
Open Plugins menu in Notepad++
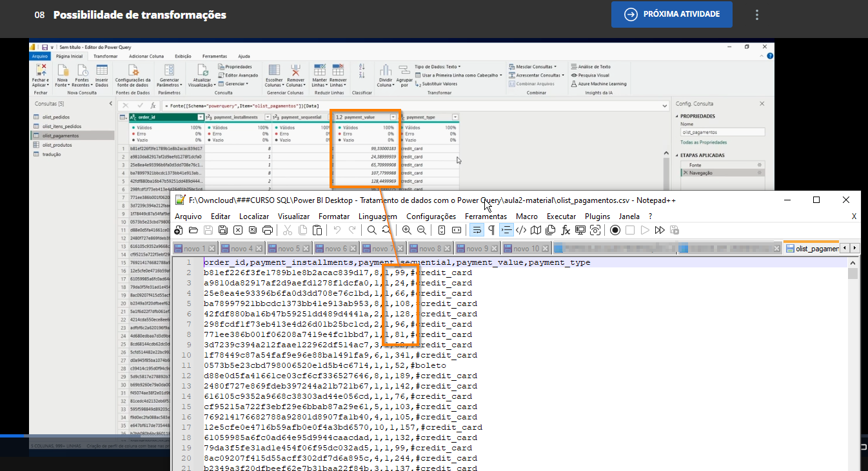pos(597,216)
